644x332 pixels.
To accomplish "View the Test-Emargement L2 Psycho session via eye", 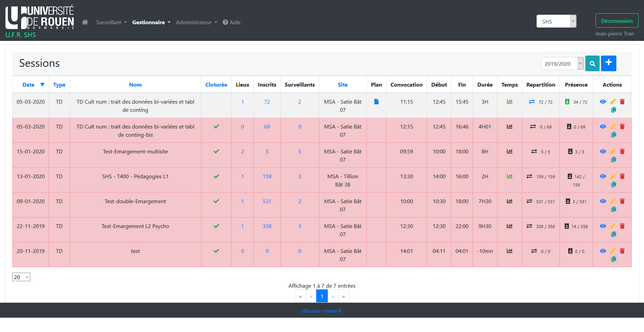I will click(x=603, y=226).
